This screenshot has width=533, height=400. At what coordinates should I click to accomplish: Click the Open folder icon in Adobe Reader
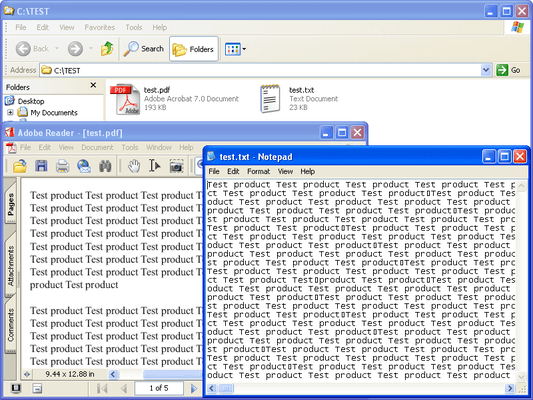[x=20, y=166]
